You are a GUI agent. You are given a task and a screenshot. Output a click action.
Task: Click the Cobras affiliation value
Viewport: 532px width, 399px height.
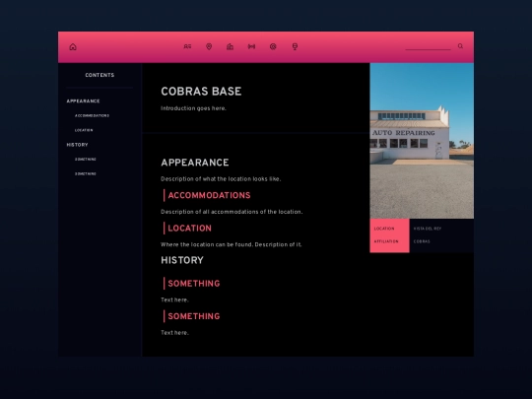click(422, 241)
